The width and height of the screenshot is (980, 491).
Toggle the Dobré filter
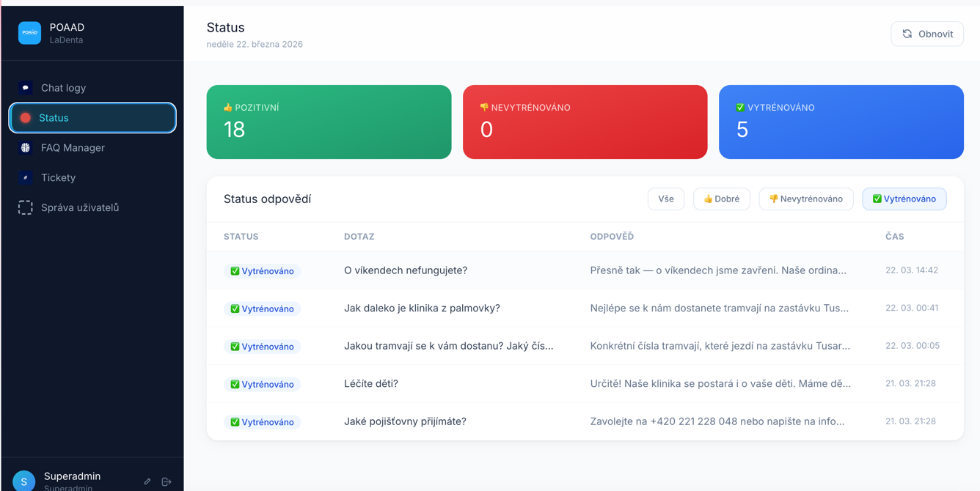pyautogui.click(x=721, y=199)
